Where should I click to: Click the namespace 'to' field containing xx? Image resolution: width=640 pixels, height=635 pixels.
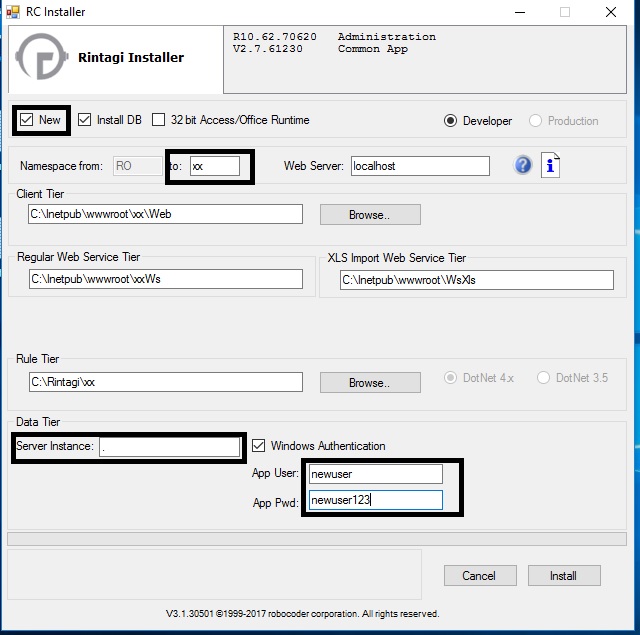(215, 166)
